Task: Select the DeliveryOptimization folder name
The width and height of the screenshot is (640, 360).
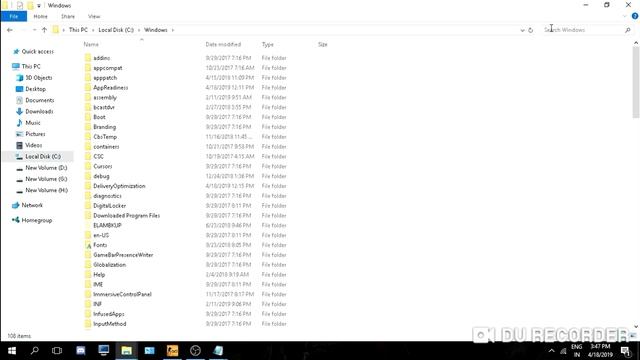Action: (119, 186)
